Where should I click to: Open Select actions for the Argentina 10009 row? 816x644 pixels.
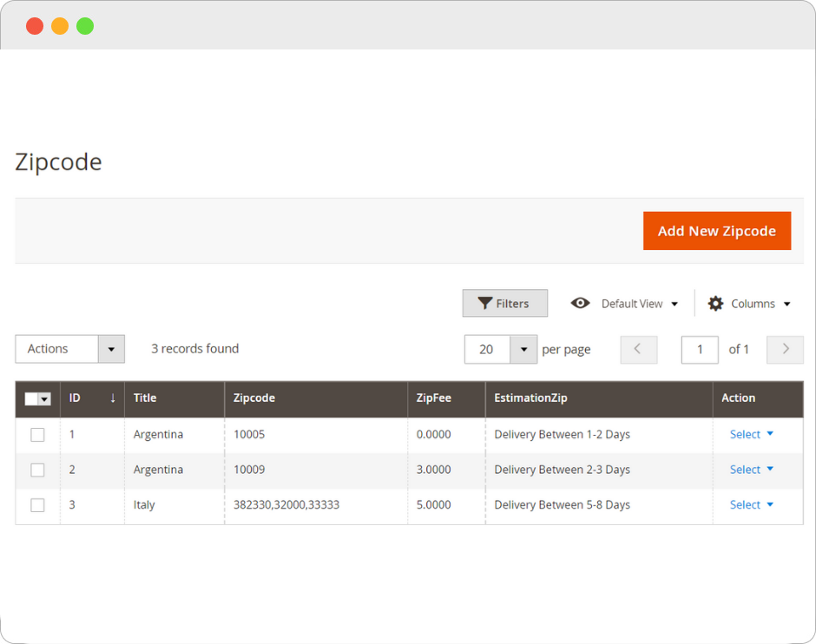coord(744,469)
